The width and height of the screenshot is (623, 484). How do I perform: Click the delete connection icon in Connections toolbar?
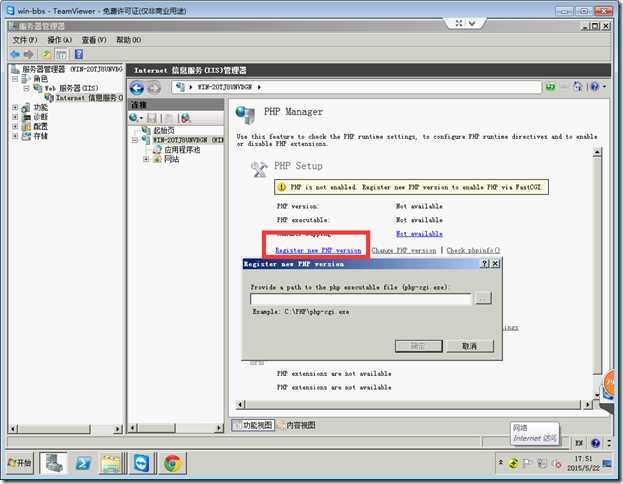coord(186,118)
